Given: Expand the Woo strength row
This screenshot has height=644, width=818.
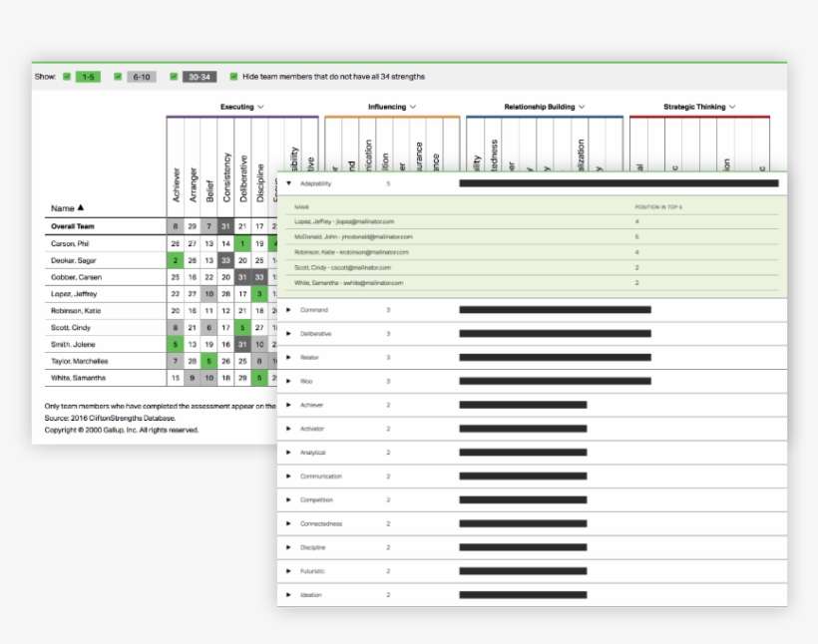Looking at the screenshot, I should [288, 381].
